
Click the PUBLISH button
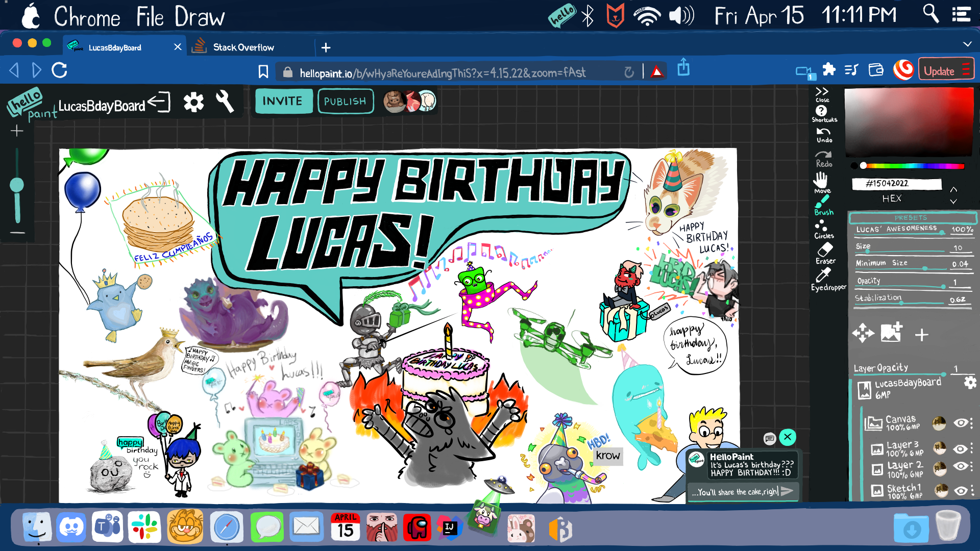coord(345,102)
